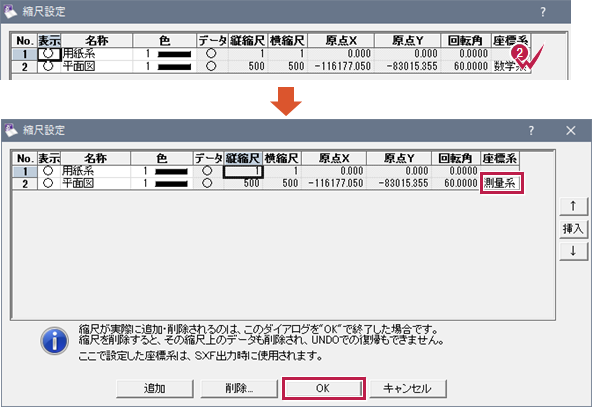Open 数学系 coordinate cell in upper table

click(x=510, y=66)
